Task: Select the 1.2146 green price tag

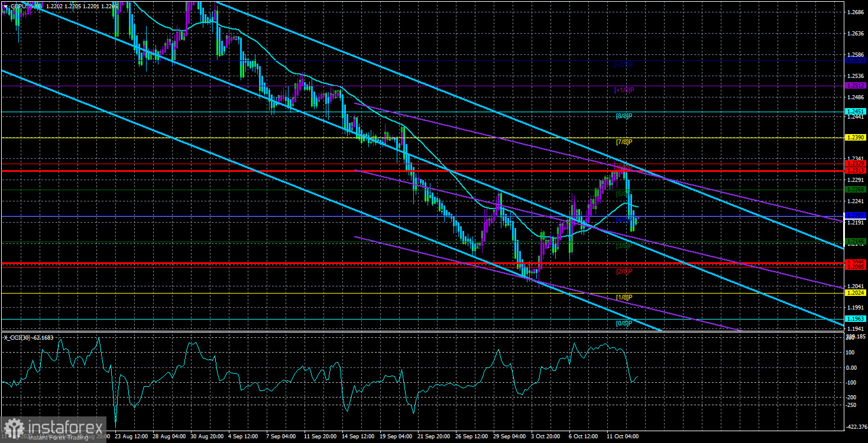Action: click(x=856, y=241)
